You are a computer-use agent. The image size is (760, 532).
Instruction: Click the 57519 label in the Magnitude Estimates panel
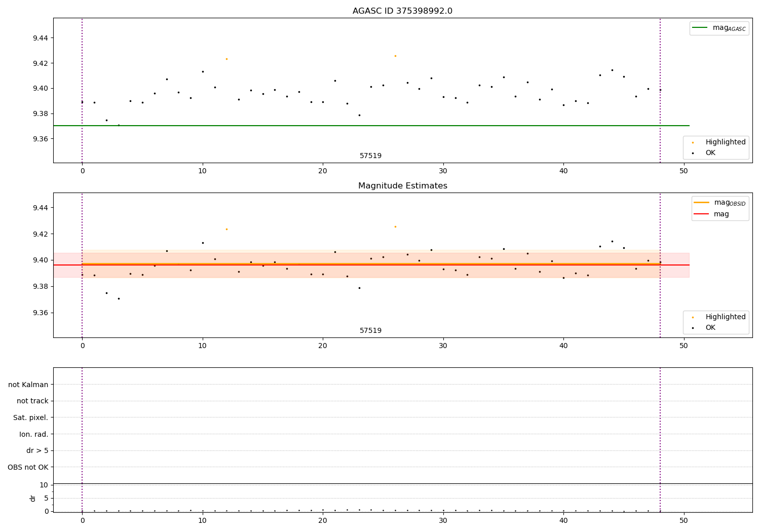tap(370, 331)
